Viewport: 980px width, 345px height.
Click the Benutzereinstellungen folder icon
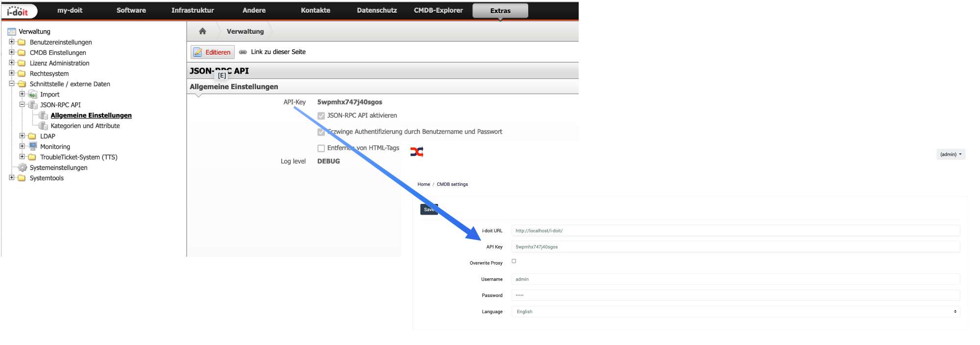tap(22, 42)
